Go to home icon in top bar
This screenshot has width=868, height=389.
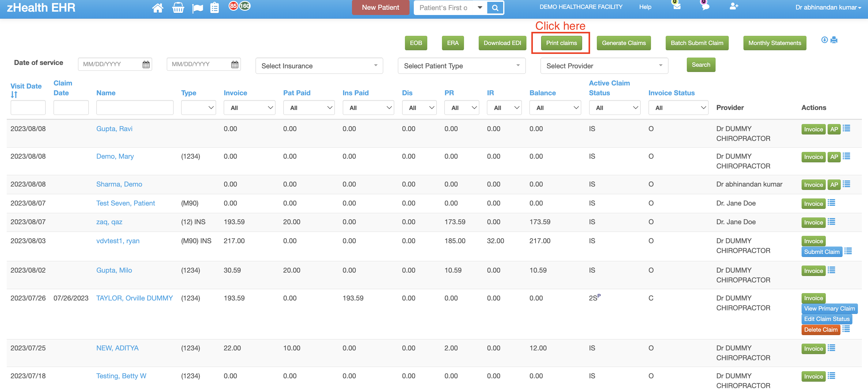[158, 7]
